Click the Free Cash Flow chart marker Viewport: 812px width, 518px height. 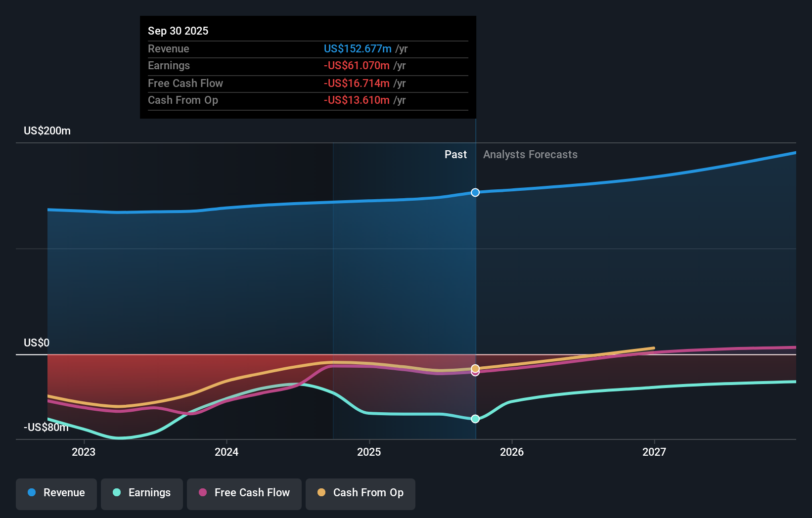click(x=475, y=372)
